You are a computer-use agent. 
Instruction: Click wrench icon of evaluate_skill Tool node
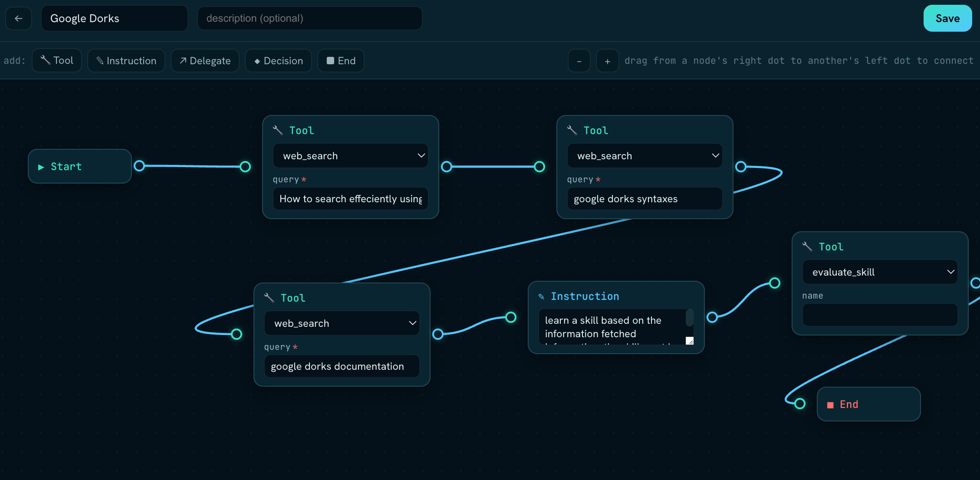pyautogui.click(x=807, y=247)
